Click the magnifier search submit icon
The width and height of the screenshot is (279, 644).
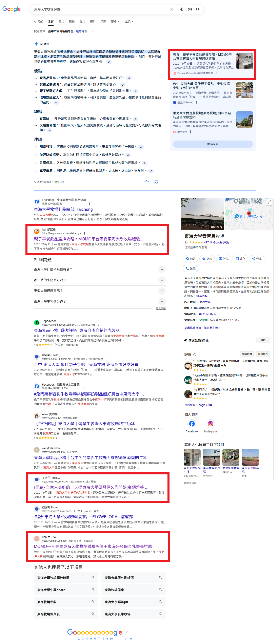[x=198, y=9]
